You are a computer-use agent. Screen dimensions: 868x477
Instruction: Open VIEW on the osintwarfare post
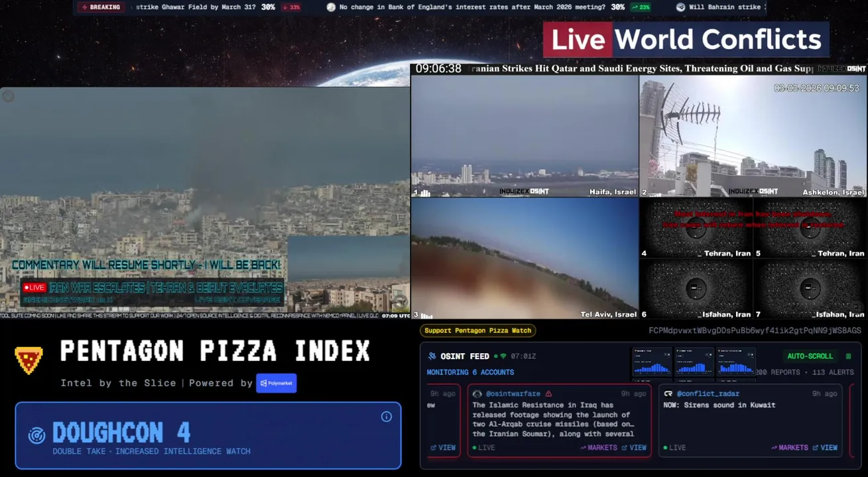tap(634, 448)
